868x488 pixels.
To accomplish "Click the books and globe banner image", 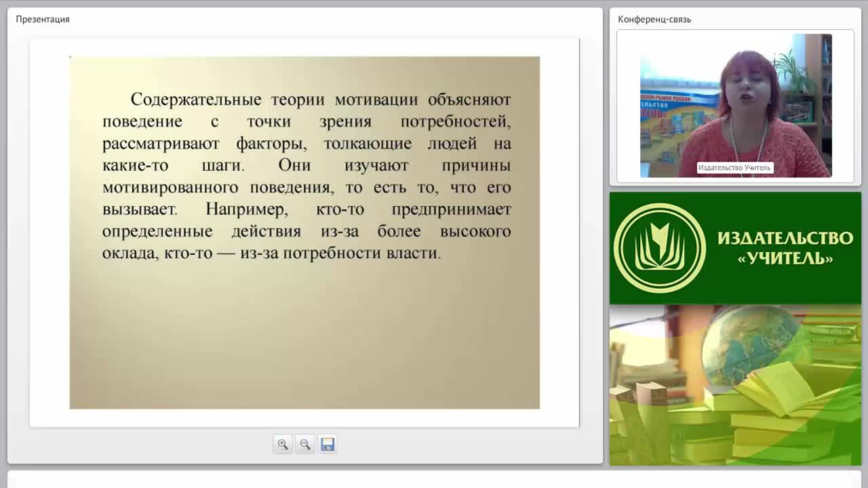I will 735,385.
